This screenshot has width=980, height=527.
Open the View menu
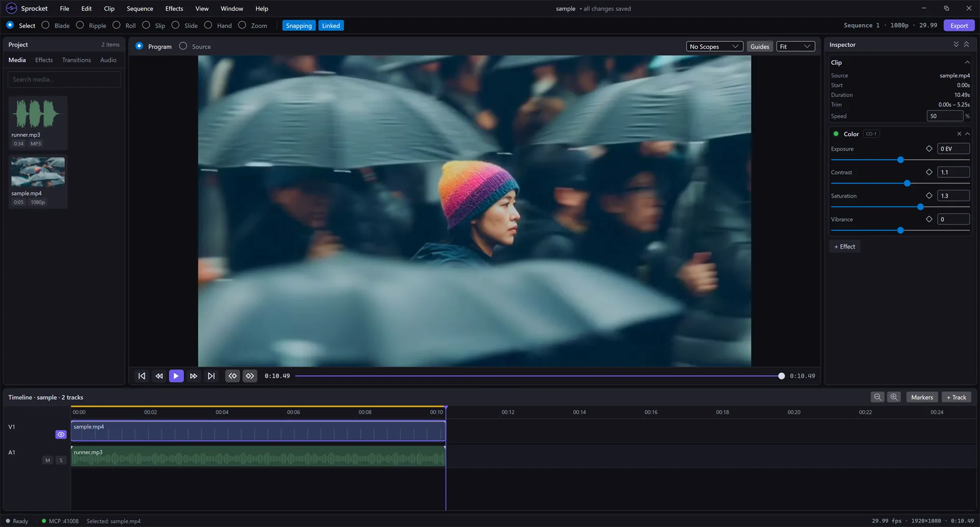coord(202,9)
